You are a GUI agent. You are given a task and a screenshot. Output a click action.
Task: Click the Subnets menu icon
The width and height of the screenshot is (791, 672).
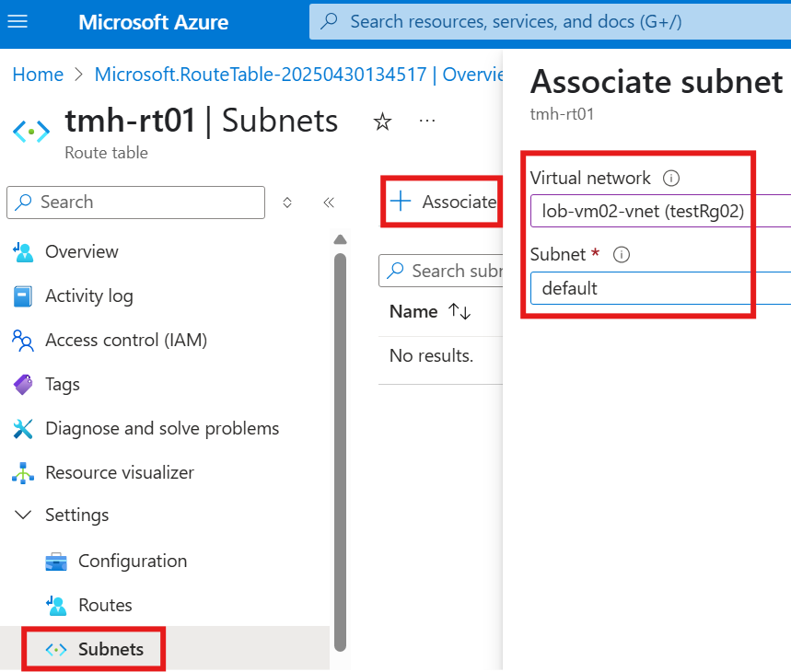[x=56, y=649]
